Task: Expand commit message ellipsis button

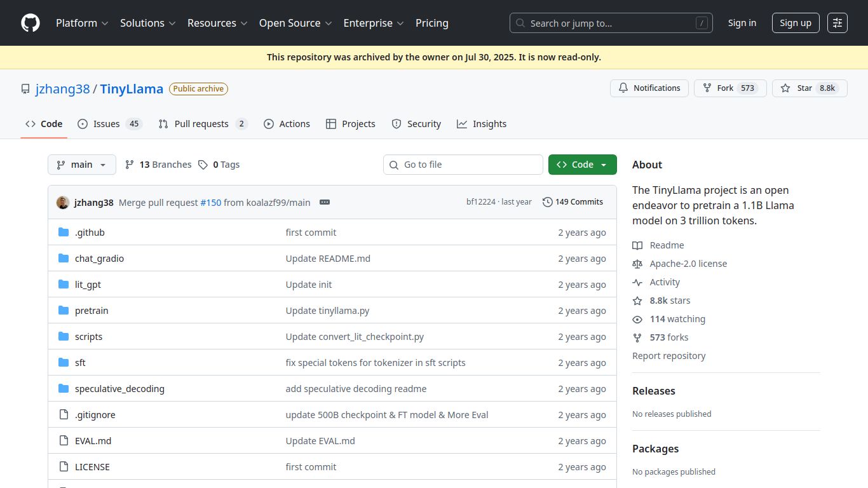Action: [325, 202]
